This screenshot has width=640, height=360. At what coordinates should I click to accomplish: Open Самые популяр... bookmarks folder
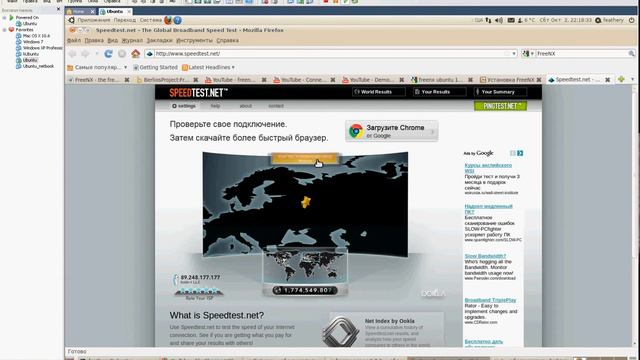click(97, 67)
